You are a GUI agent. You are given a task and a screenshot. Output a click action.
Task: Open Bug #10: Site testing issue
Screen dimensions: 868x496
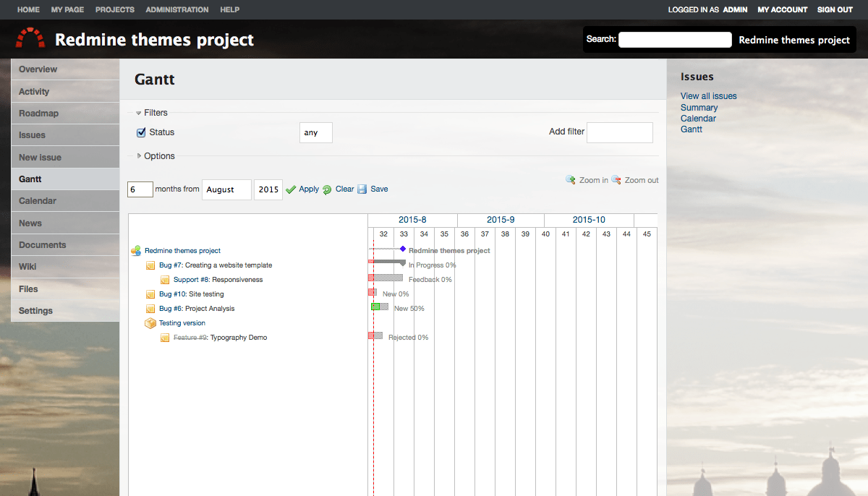[192, 294]
